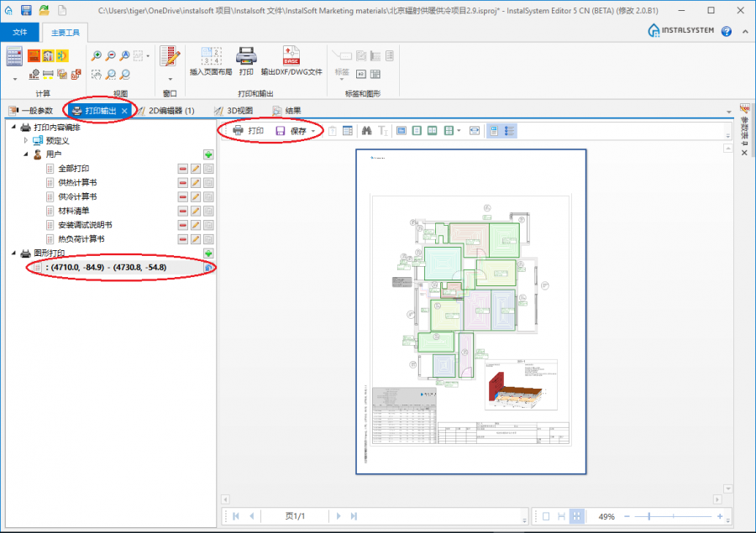Click the binoculars find icon in preview toolbar
Image resolution: width=756 pixels, height=533 pixels.
[x=366, y=131]
